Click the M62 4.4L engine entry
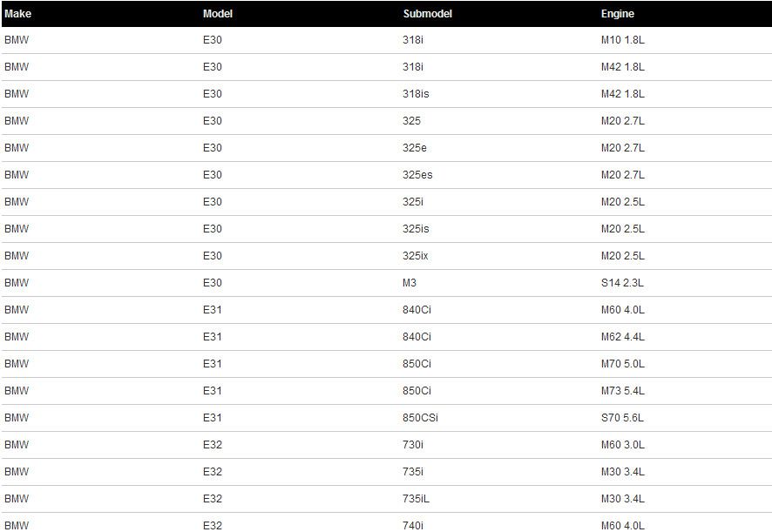 point(622,337)
